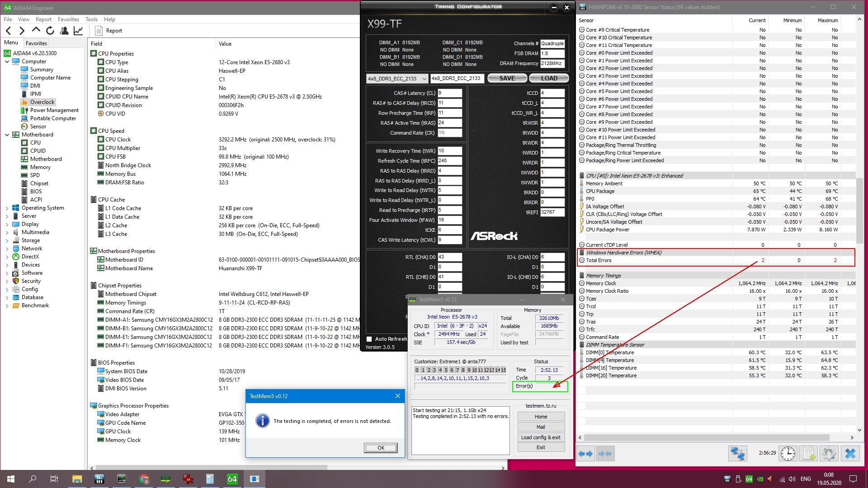Image resolution: width=868 pixels, height=488 pixels.
Task: Click the AIDA64 user profile toolbar icon
Action: click(64, 31)
